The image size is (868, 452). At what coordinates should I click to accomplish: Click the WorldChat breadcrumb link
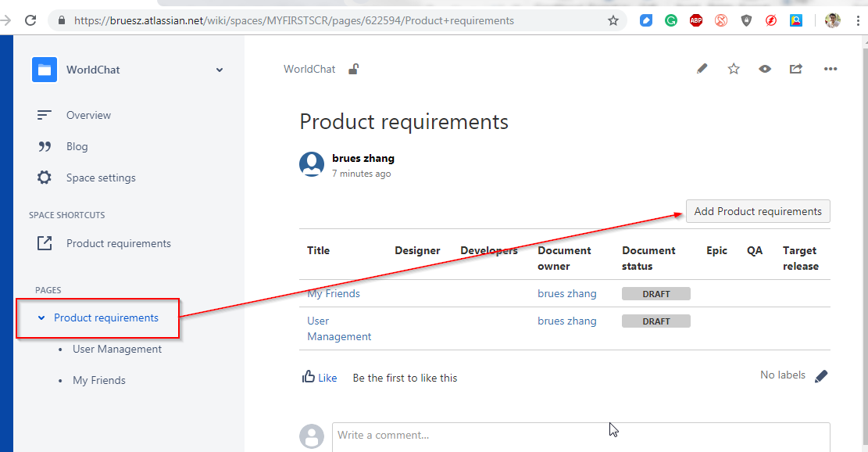tap(309, 70)
